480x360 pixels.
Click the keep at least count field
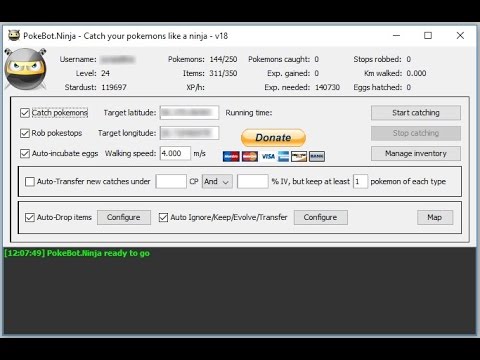pos(360,181)
